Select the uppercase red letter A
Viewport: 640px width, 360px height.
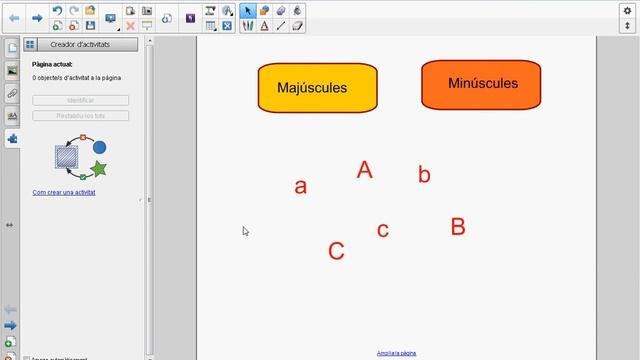point(364,170)
